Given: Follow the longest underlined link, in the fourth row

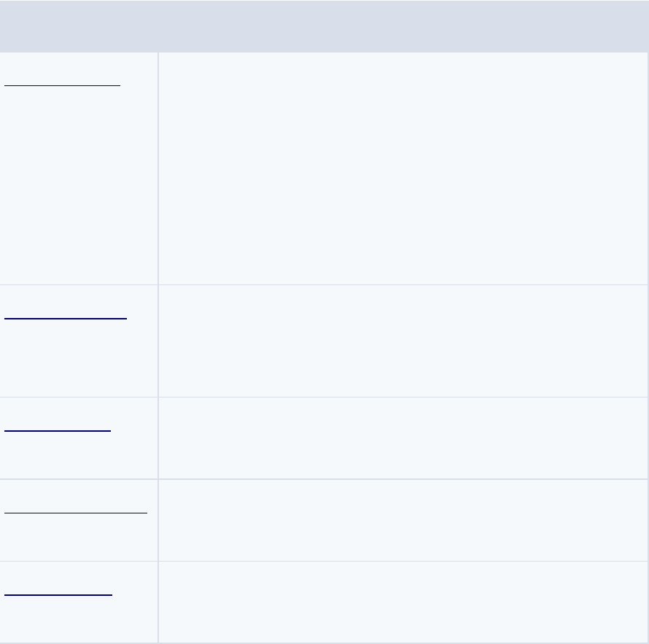Looking at the screenshot, I should (76, 513).
